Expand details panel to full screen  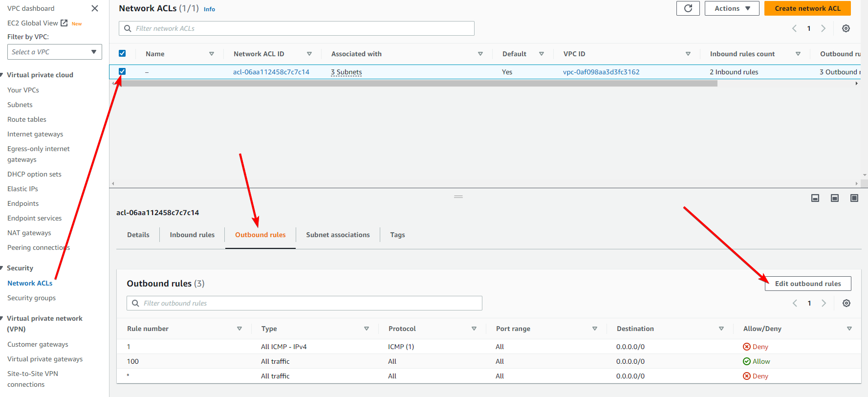(x=854, y=198)
